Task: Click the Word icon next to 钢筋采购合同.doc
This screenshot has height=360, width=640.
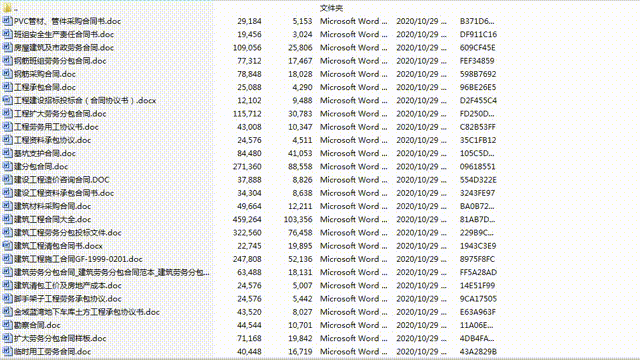Action: click(7, 74)
